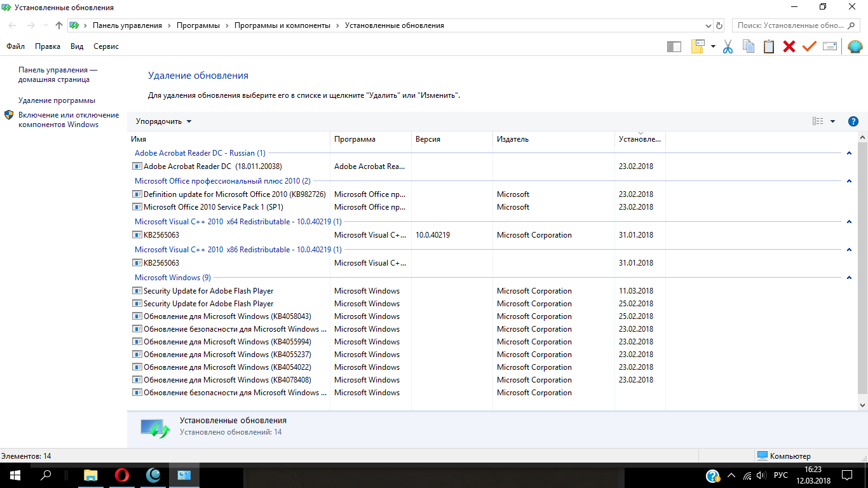
Task: Collapse the Microsoft Windows (9) group
Action: coord(849,278)
